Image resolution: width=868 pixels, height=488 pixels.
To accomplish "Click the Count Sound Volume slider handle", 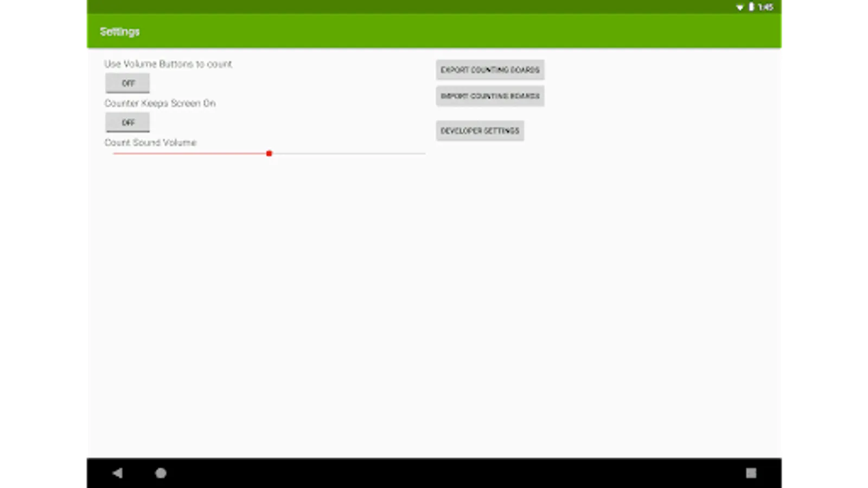I will (269, 153).
